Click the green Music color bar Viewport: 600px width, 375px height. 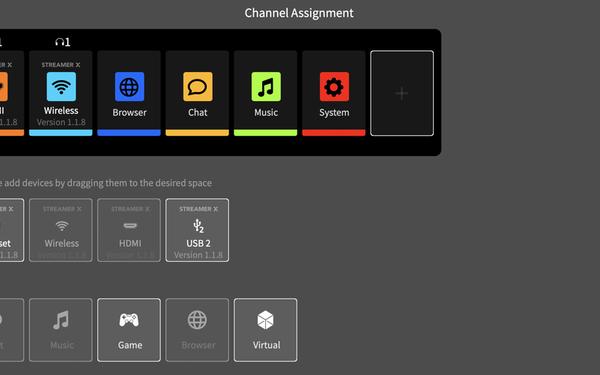pyautogui.click(x=266, y=132)
